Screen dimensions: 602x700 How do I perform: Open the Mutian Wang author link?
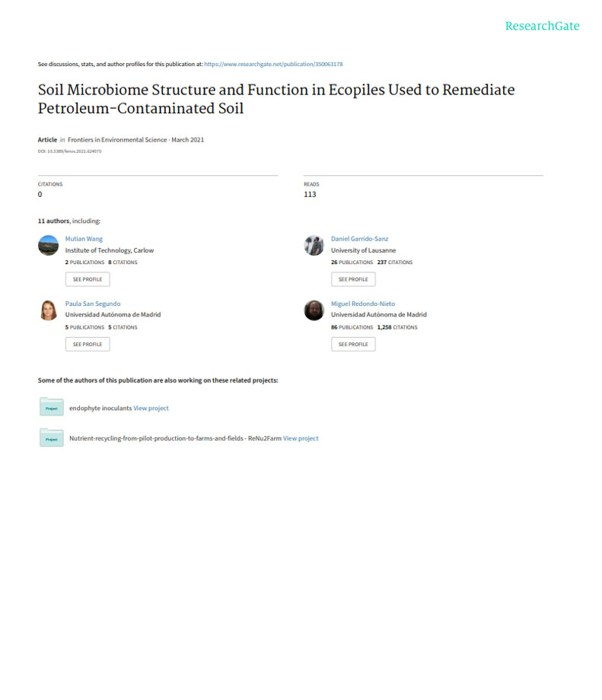[x=84, y=239]
